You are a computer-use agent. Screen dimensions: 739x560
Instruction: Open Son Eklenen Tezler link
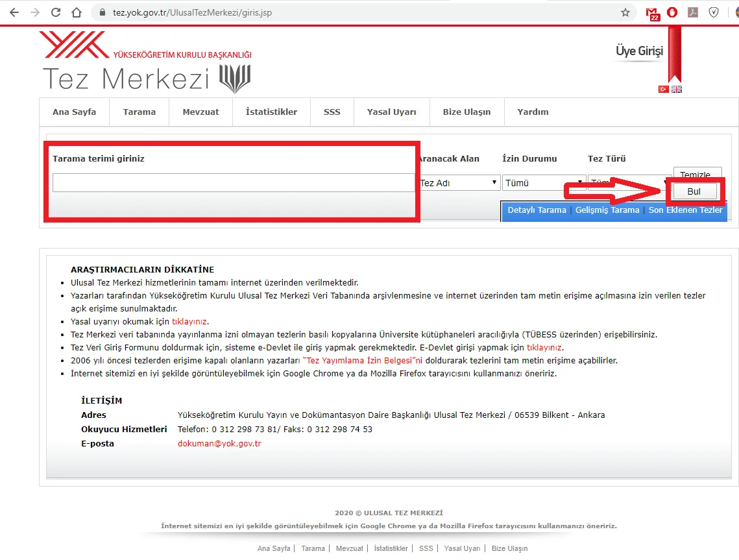(x=685, y=210)
